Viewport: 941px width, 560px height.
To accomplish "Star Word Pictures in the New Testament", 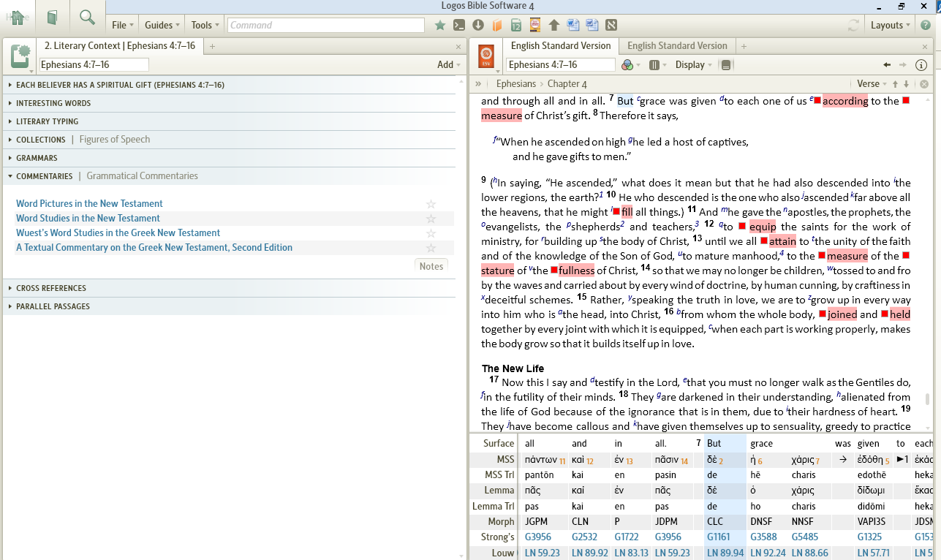I will 431,204.
